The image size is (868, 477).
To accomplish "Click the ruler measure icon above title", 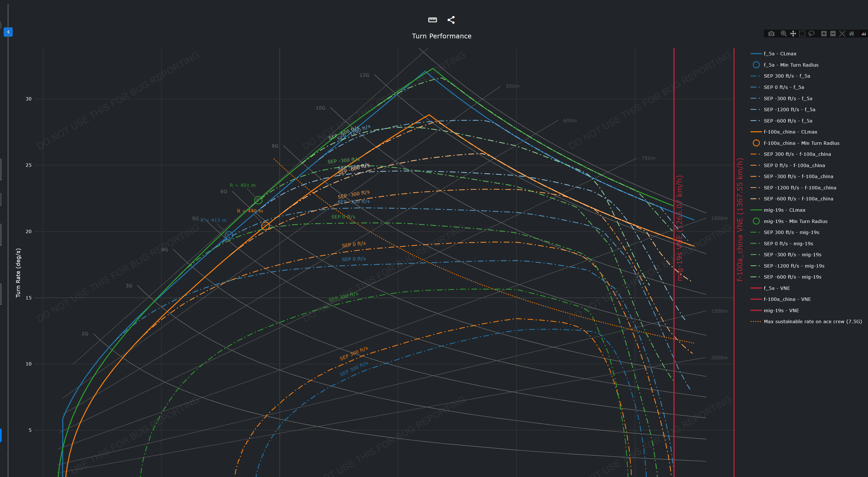I will 432,20.
